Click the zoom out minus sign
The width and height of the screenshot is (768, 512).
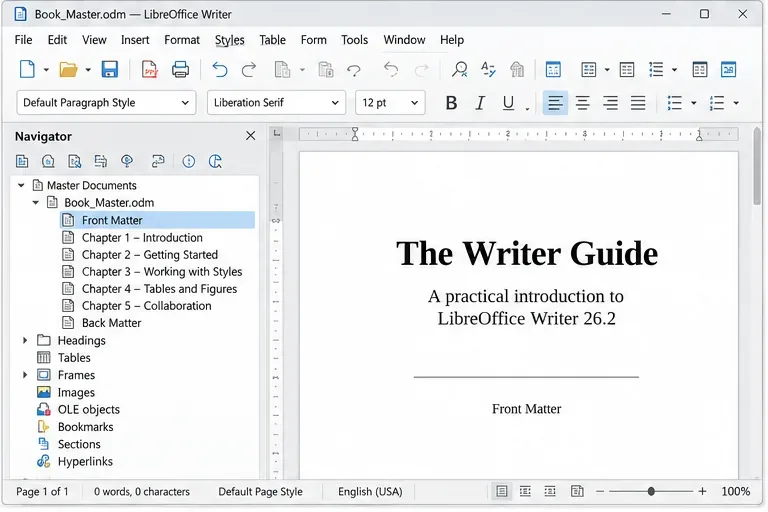tap(600, 491)
